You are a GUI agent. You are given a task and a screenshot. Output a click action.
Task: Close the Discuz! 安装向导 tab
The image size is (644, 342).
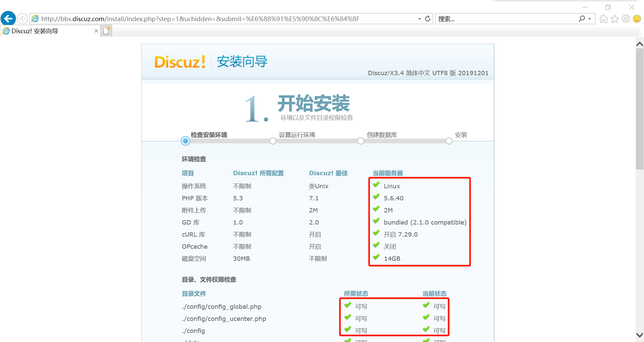pos(96,31)
